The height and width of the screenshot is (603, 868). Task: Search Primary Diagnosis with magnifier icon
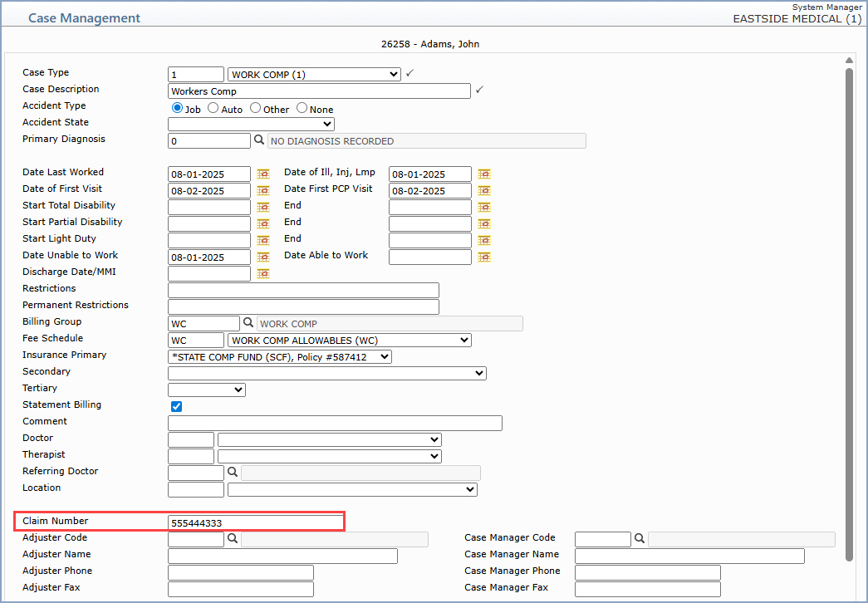click(259, 140)
